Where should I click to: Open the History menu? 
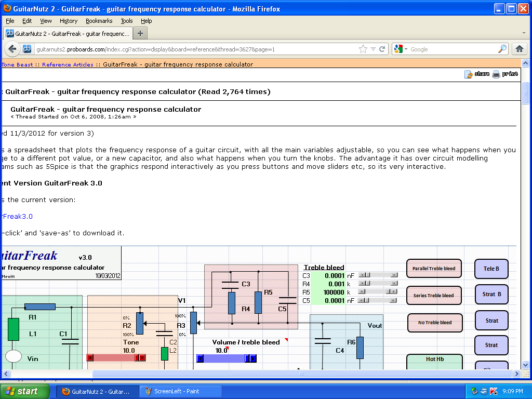[x=69, y=21]
